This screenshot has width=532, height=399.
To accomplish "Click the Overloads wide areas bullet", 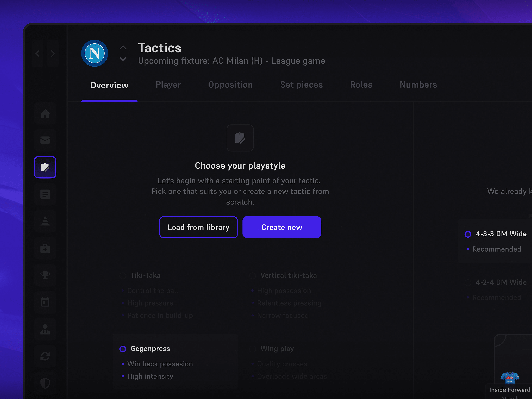I will [x=292, y=376].
